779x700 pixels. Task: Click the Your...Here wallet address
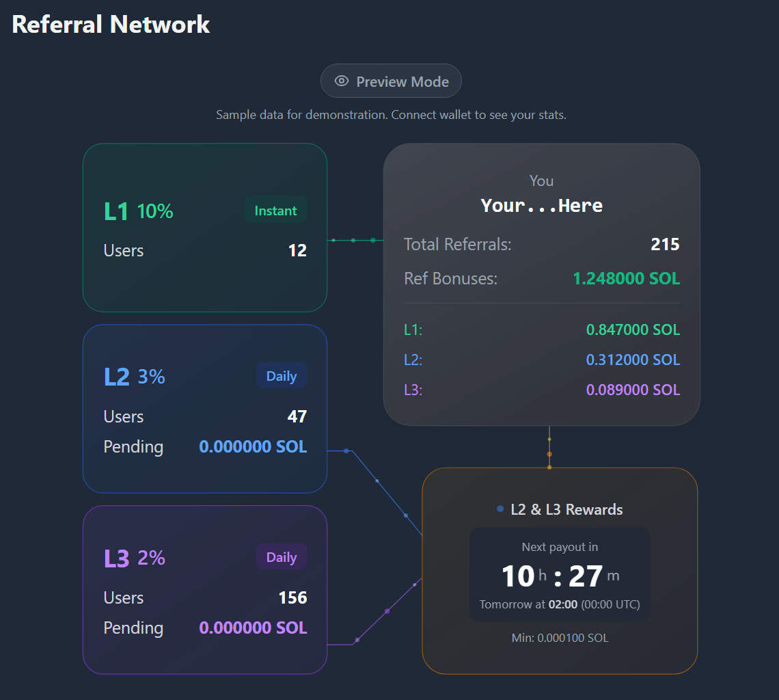(541, 205)
